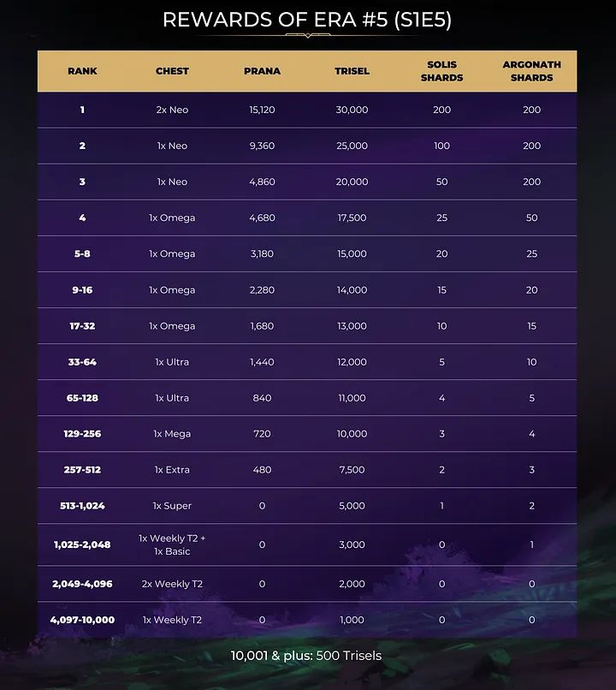Viewport: 616px width, 690px height.
Task: Select the "1x Mega" chest cell
Action: click(x=172, y=434)
